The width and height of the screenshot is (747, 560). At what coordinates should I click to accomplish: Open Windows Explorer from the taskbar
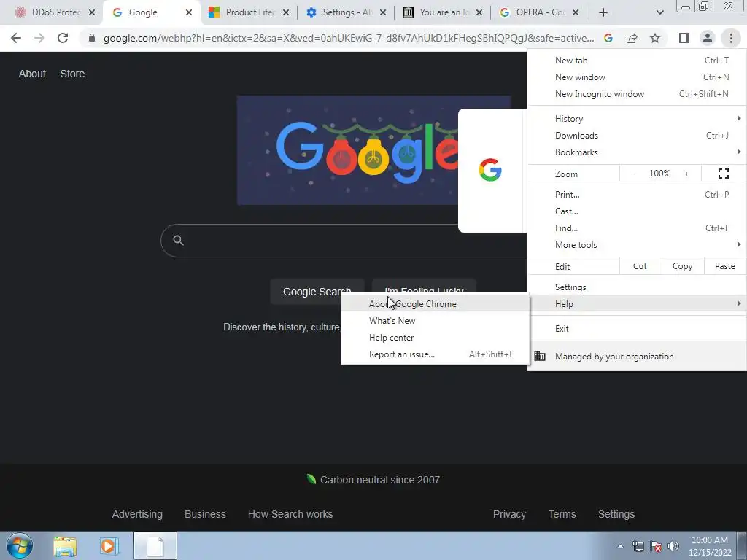pyautogui.click(x=65, y=545)
